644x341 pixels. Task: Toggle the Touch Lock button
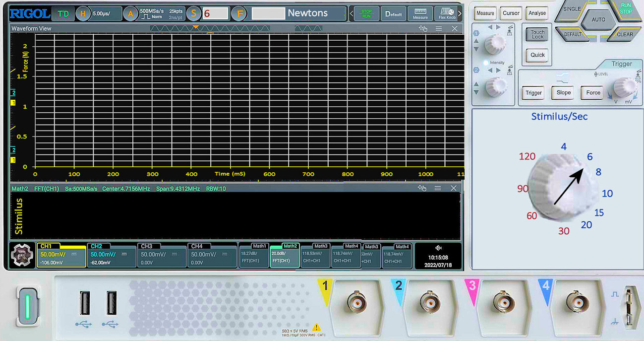pos(538,34)
